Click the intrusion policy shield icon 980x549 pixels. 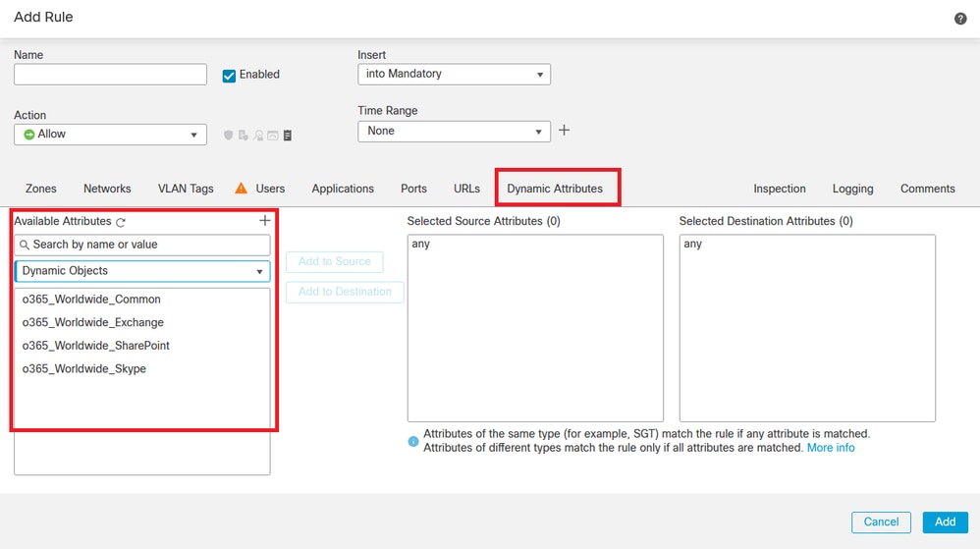click(x=228, y=136)
